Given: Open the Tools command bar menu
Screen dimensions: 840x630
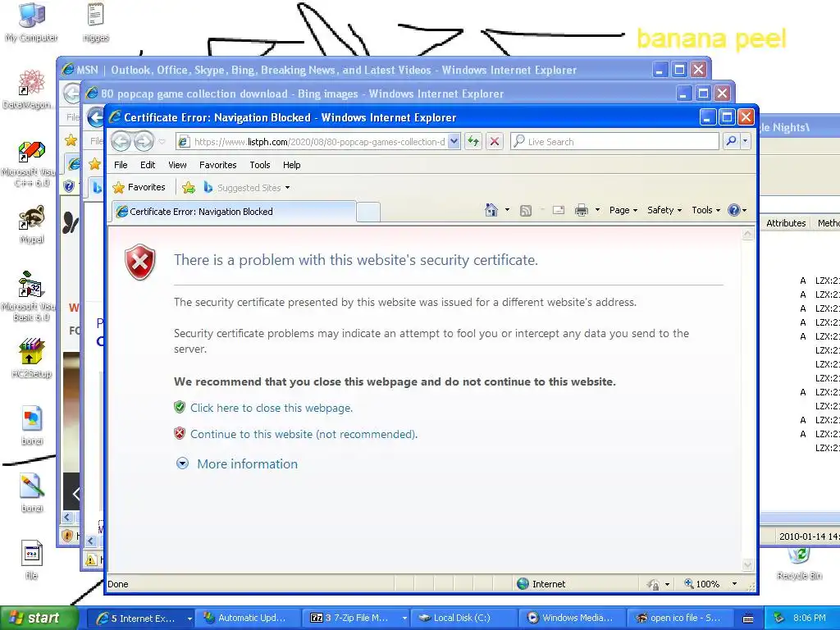Looking at the screenshot, I should pos(705,210).
